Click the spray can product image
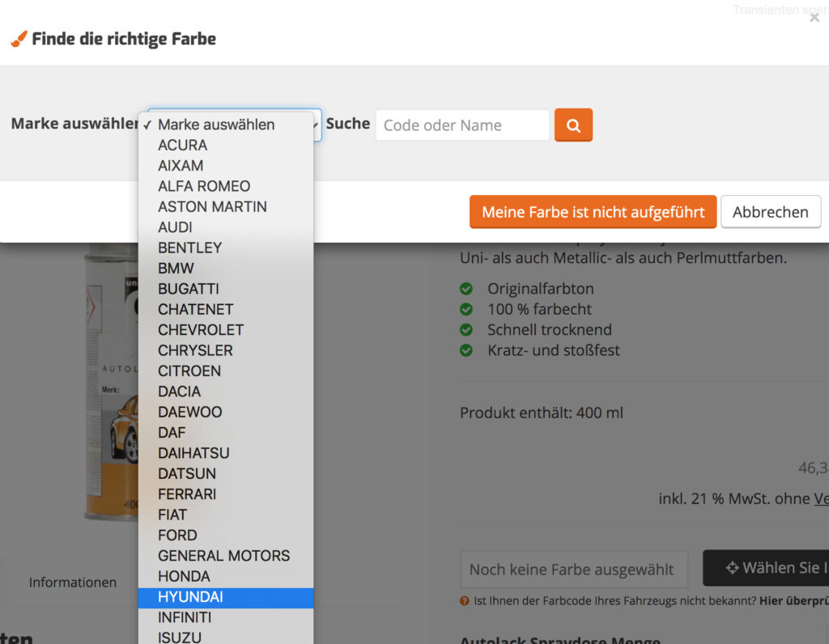Image resolution: width=829 pixels, height=644 pixels. [x=112, y=382]
